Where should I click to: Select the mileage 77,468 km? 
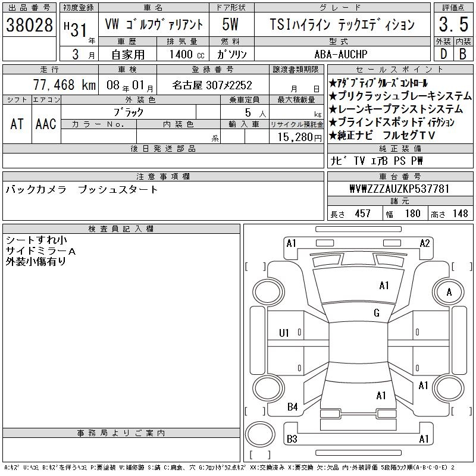tap(64, 84)
